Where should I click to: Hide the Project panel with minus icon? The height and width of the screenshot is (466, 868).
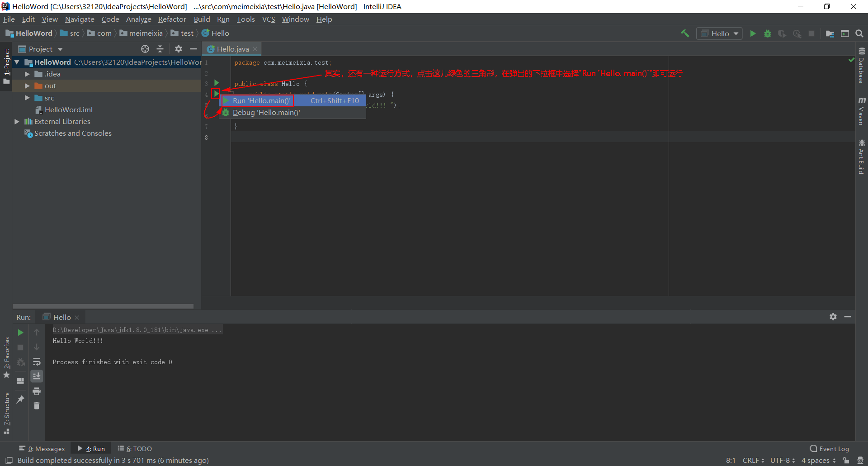(193, 49)
